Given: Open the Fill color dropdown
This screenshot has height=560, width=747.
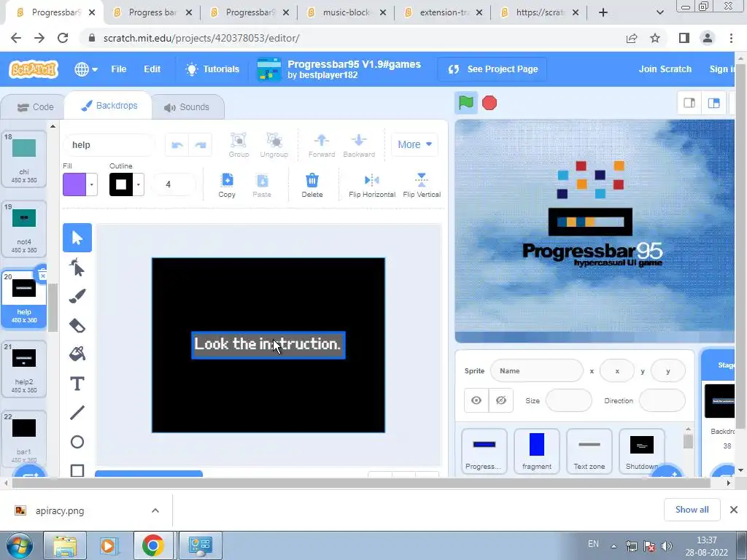Looking at the screenshot, I should (x=91, y=184).
